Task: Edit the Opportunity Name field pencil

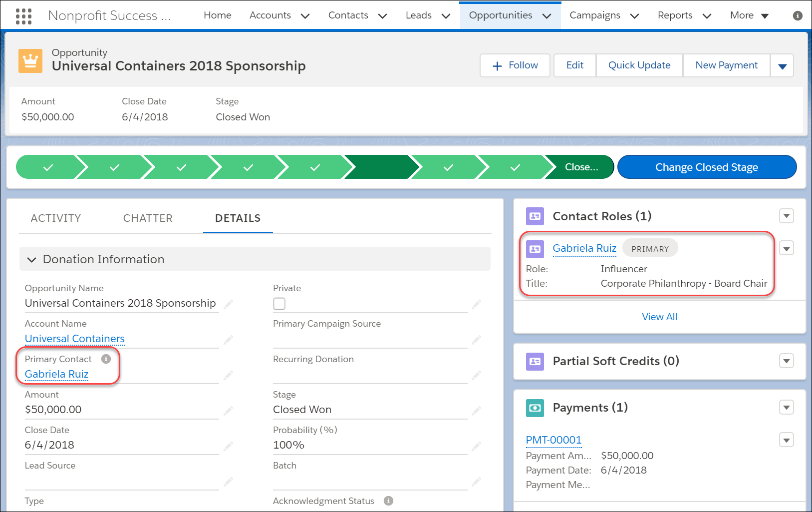Action: (228, 304)
